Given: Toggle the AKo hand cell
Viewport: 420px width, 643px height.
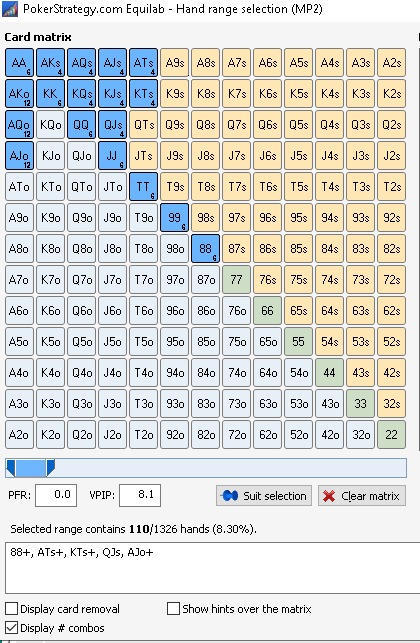Looking at the screenshot, I should 19,93.
